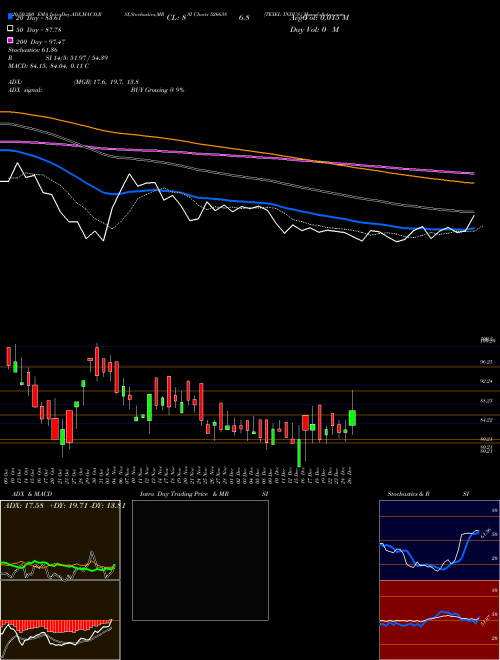Click the 88.23 price axis label
500x660 pixels.
[x=487, y=401]
